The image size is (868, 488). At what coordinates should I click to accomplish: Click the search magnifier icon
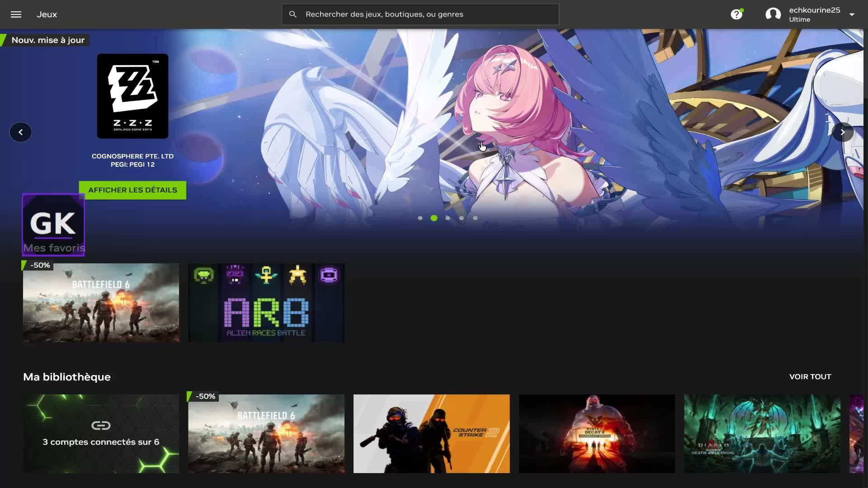tap(293, 14)
